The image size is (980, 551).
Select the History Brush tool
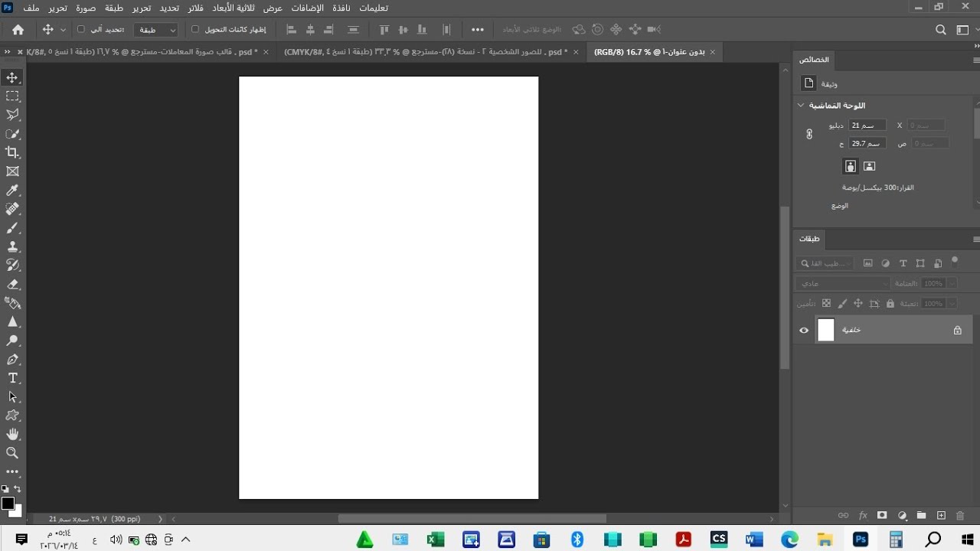pyautogui.click(x=12, y=266)
